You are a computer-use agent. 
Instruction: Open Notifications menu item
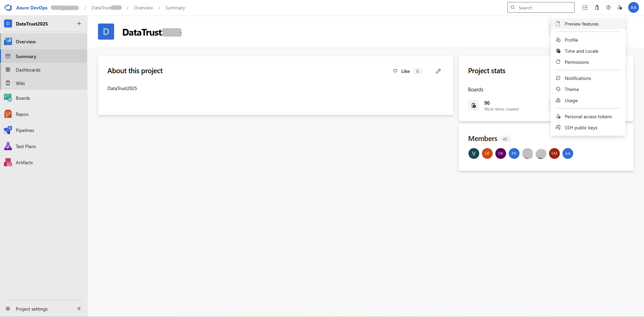click(588, 78)
